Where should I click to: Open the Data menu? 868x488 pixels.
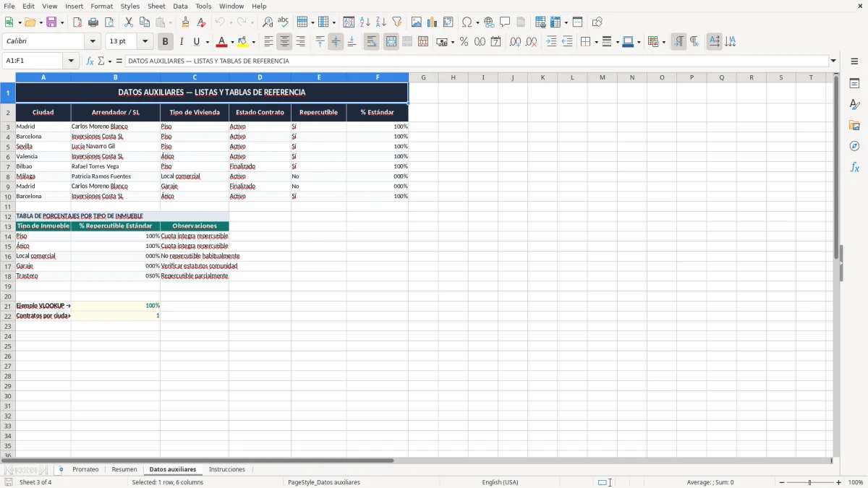coord(180,6)
